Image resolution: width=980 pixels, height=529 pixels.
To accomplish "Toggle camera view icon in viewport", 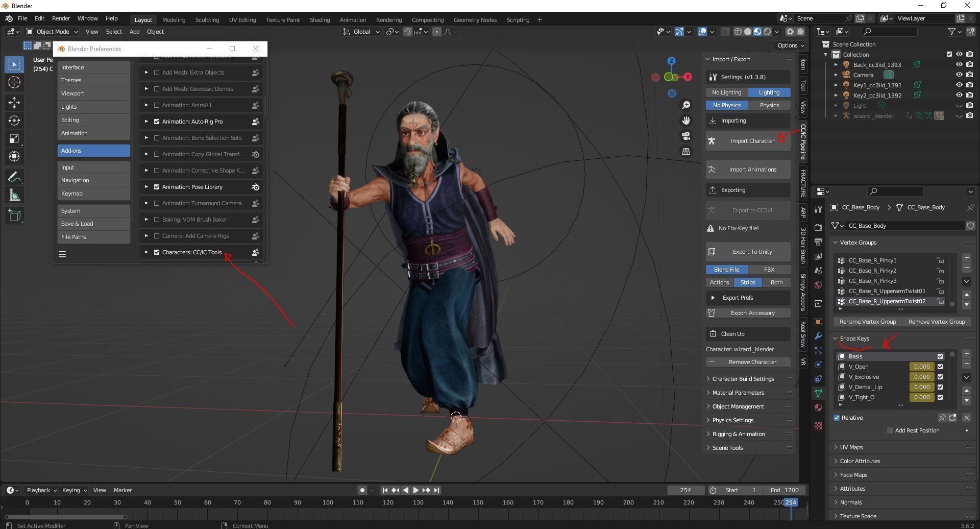I will coord(686,136).
